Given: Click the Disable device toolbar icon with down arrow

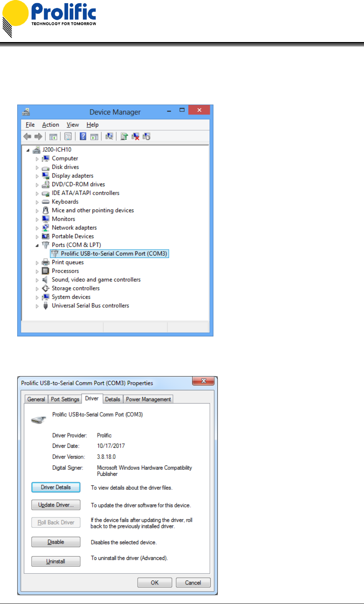Looking at the screenshot, I should click(147, 137).
